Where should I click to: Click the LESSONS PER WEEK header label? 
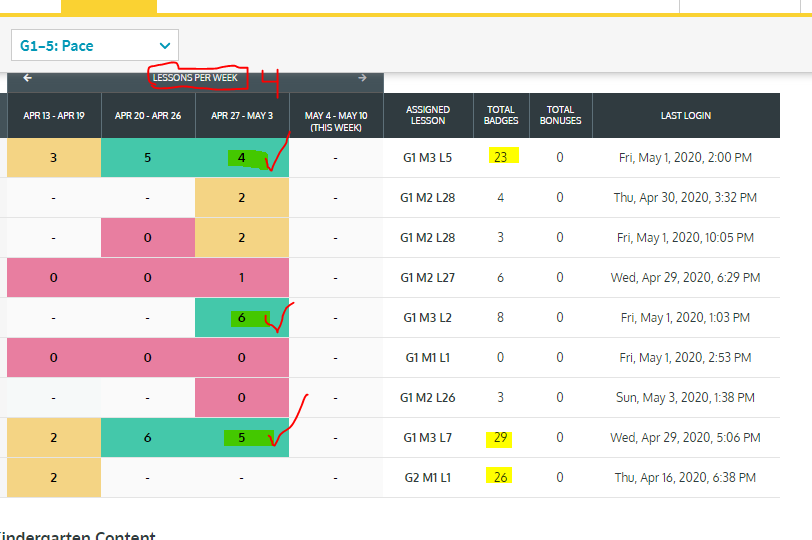pos(195,78)
